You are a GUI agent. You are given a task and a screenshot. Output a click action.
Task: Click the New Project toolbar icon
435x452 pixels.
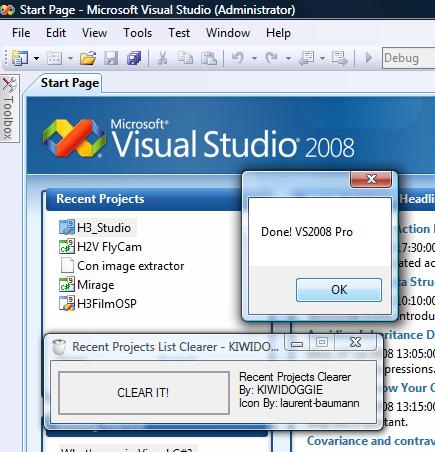point(20,58)
